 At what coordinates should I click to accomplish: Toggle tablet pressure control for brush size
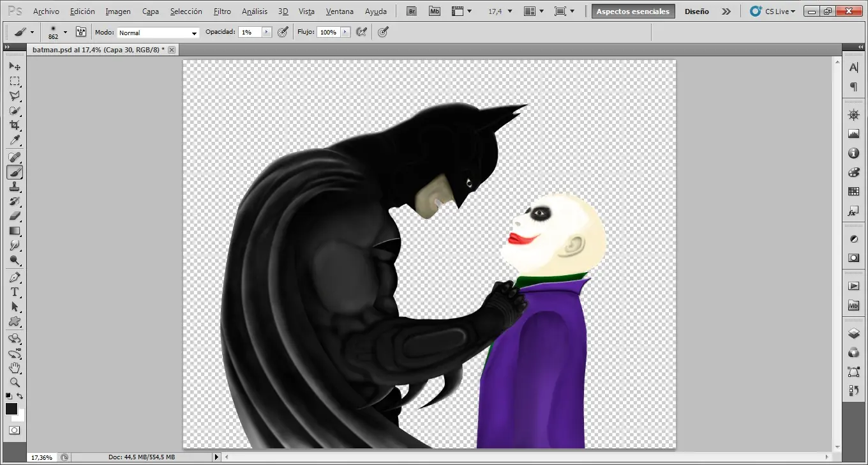(382, 31)
